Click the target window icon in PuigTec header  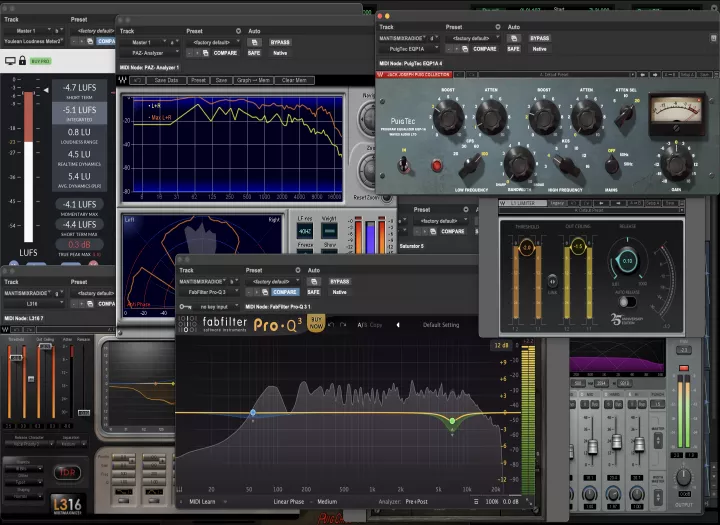[713, 38]
